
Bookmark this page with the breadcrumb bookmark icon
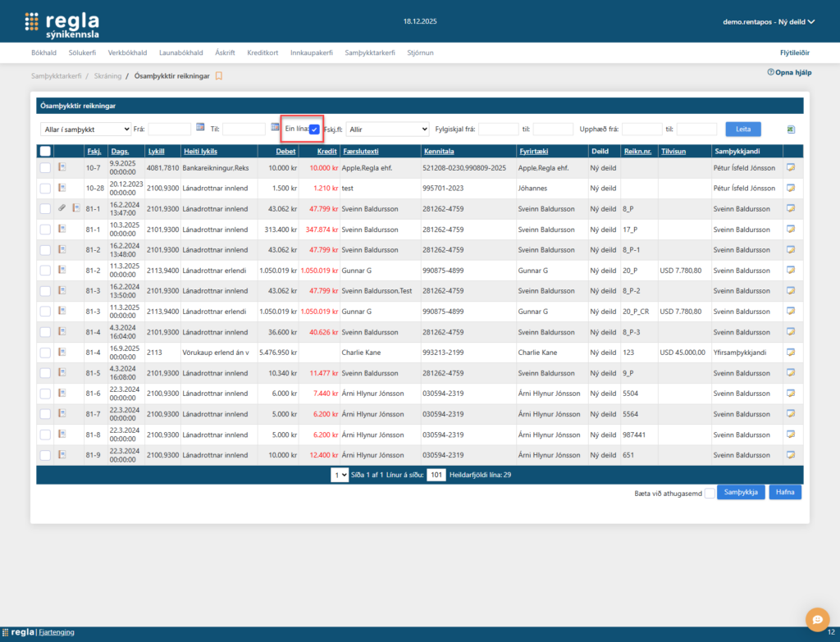219,76
